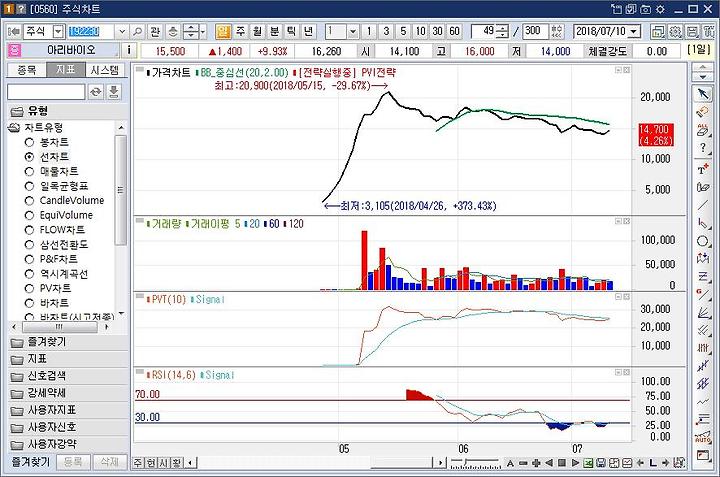
Task: Click the zoom-out minus icon in bottom toolbar
Action: [x=523, y=463]
